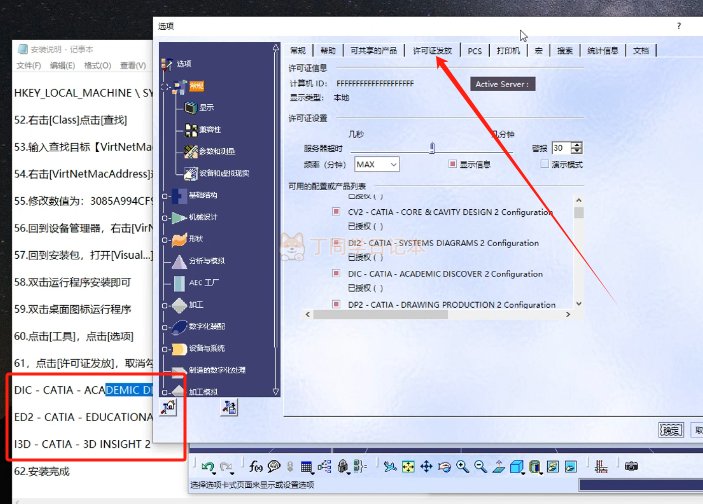The image size is (703, 504).
Task: Toggle the DP2 Drawing Production checkbox
Action: (x=336, y=304)
